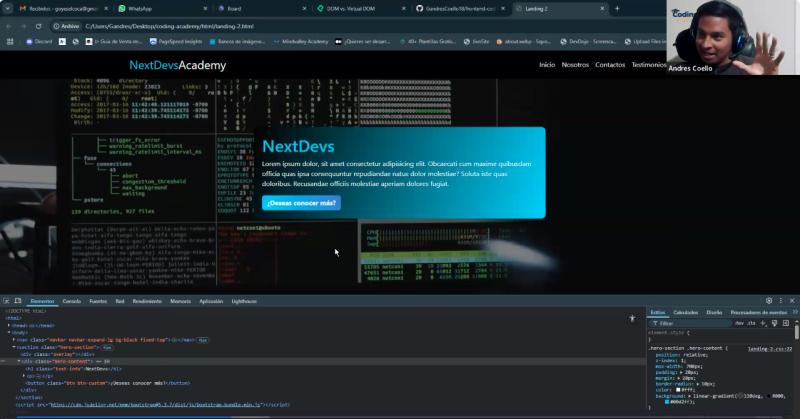
Task: Open DevTools settings gear
Action: [x=769, y=301]
